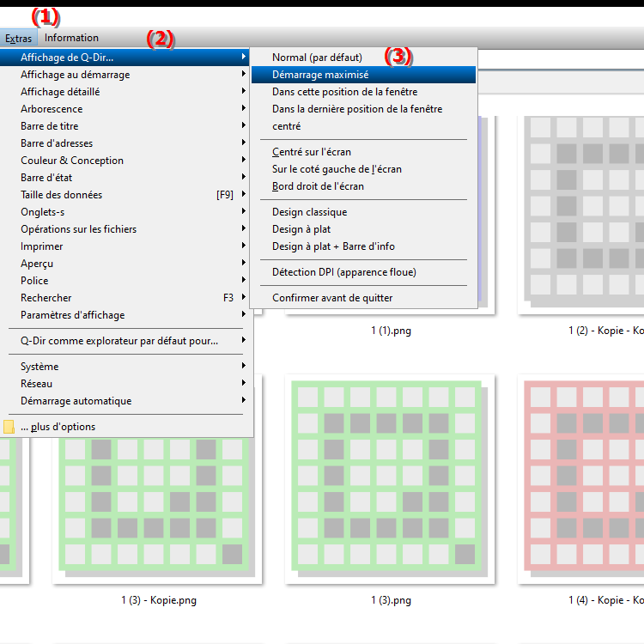Select Dans cette position de la fenêtre
This screenshot has width=644, height=644.
[363, 92]
